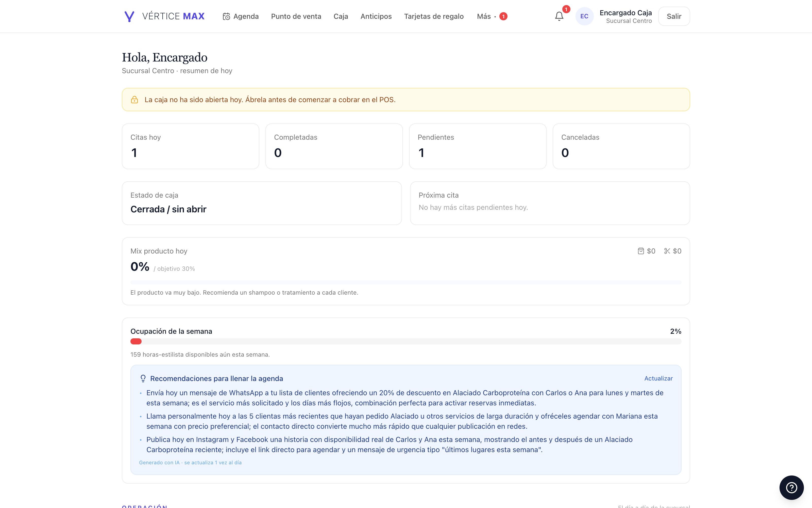Click the Estado de caja card
Image resolution: width=812 pixels, height=508 pixels.
click(262, 203)
